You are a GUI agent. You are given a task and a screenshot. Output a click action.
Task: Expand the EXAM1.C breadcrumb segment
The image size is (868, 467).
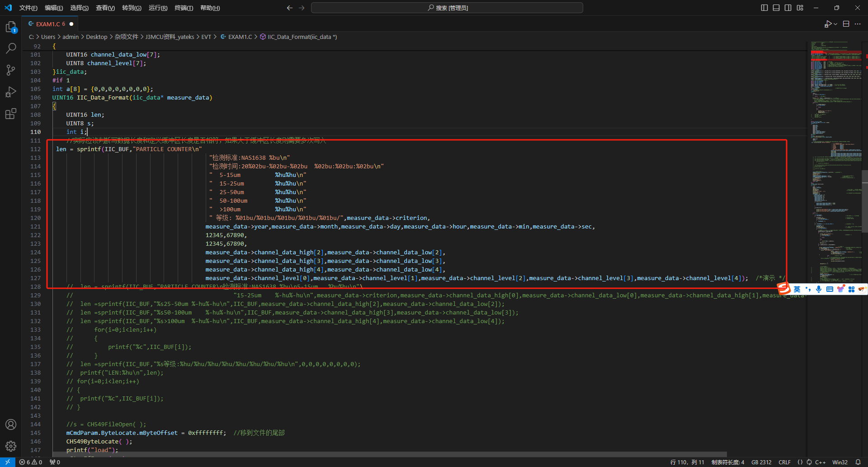(236, 37)
